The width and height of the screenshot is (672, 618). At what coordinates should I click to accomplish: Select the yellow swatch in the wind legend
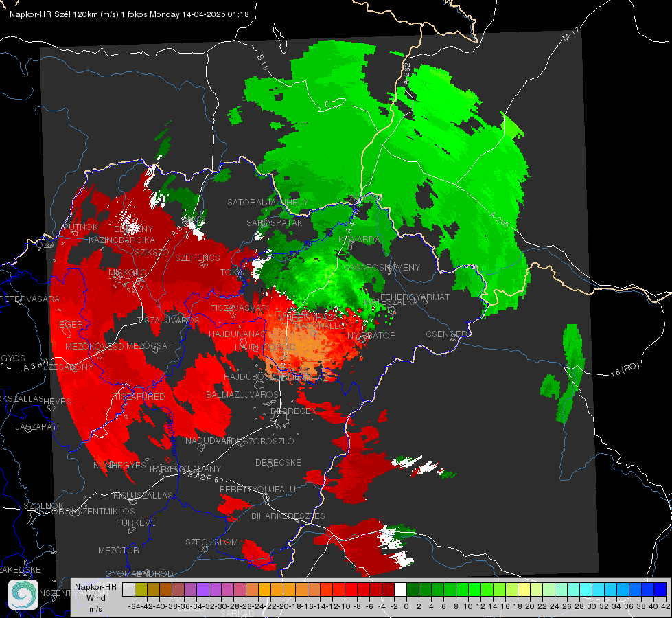click(524, 589)
